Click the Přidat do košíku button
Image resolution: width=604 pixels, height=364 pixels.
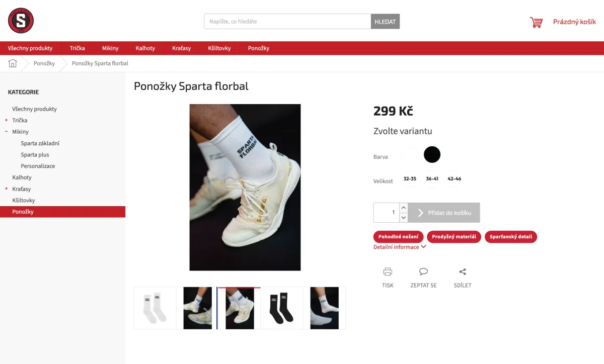tap(444, 213)
